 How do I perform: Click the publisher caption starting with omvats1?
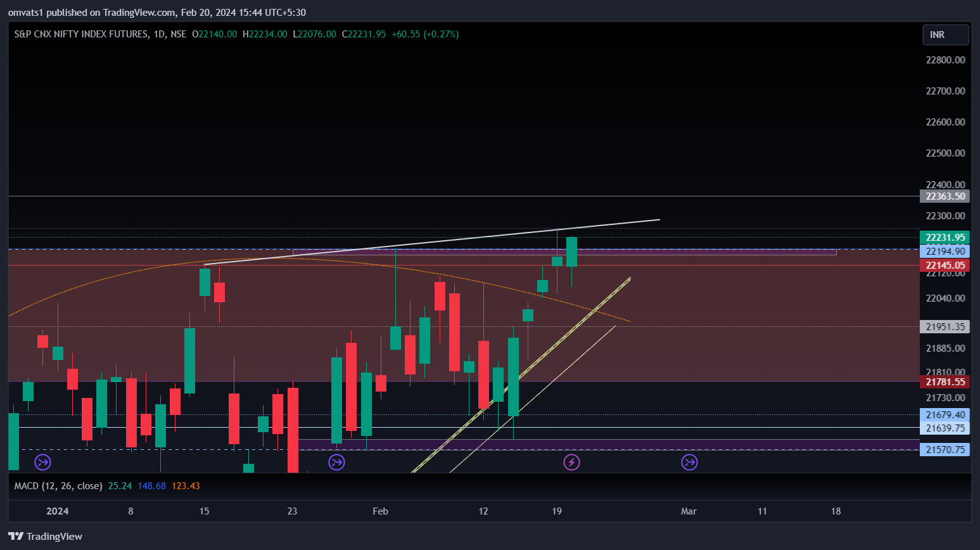[157, 12]
